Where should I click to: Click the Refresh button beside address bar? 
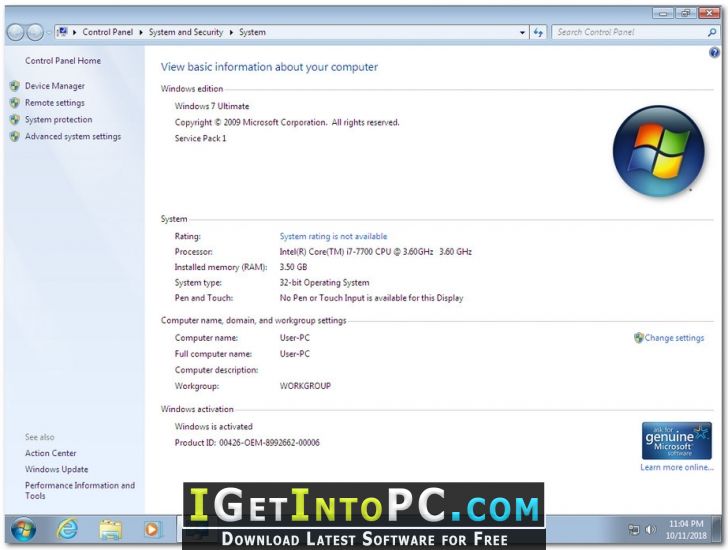(538, 32)
